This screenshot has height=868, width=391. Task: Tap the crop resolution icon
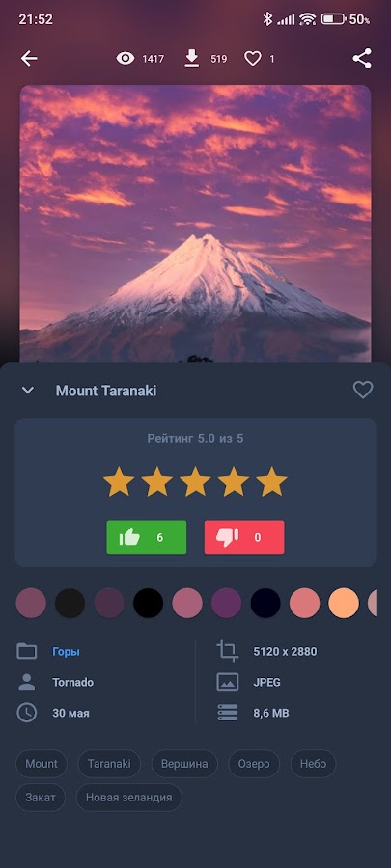[227, 651]
